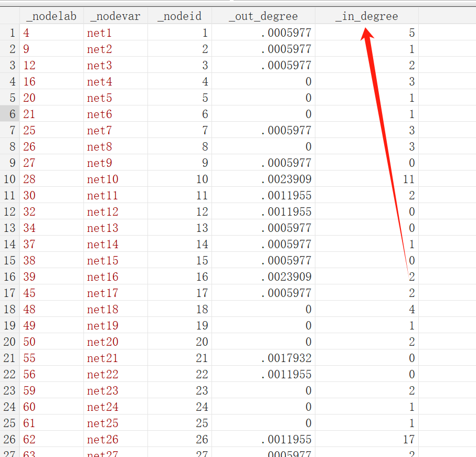Viewport: 476px width, 457px height.
Task: Select row number 1 header
Action: point(10,33)
